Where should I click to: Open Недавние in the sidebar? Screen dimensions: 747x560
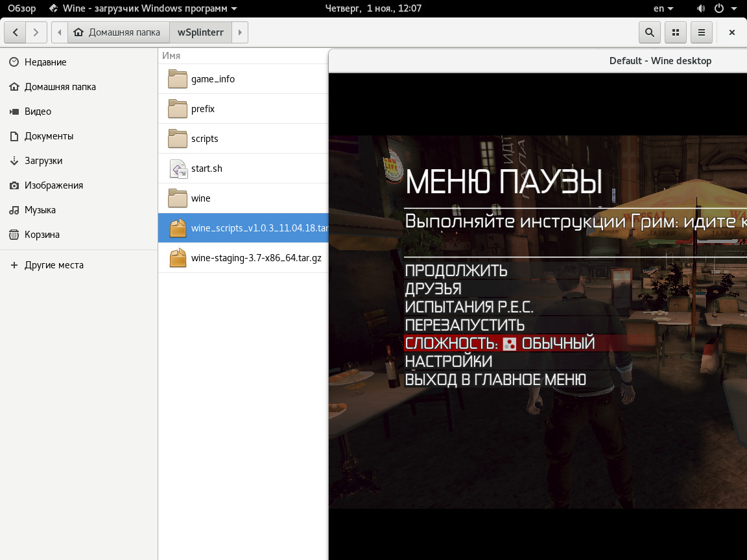tap(78, 62)
